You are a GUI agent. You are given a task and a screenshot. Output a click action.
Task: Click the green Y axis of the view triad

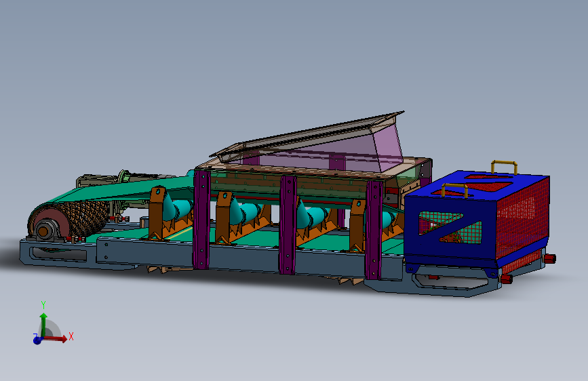point(43,324)
